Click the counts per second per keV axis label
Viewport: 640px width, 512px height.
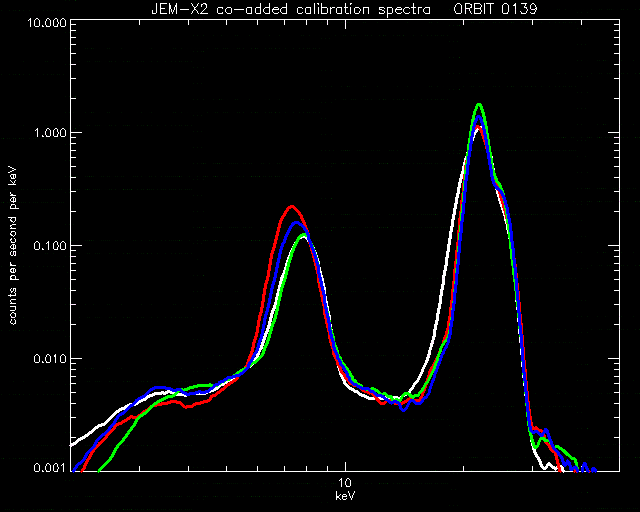13,246
